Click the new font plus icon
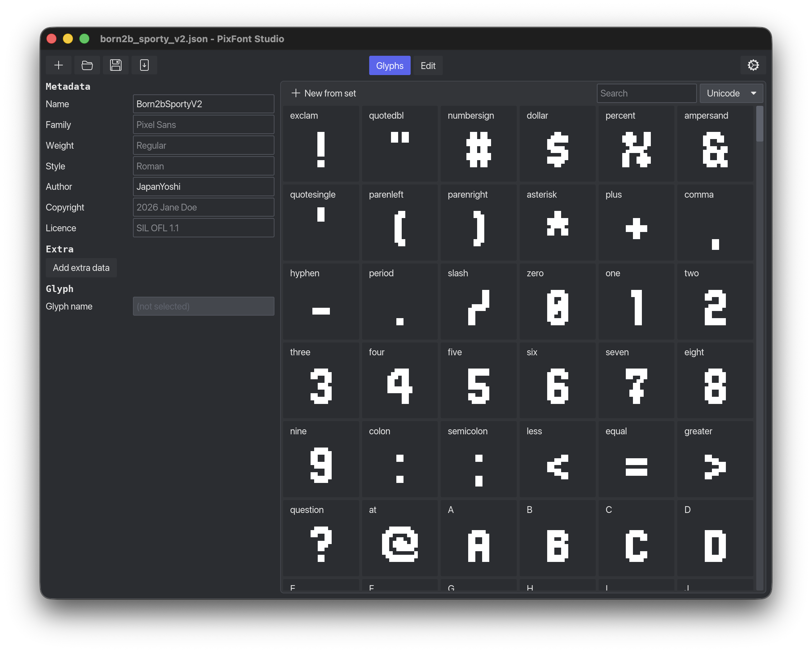This screenshot has width=812, height=652. point(58,65)
